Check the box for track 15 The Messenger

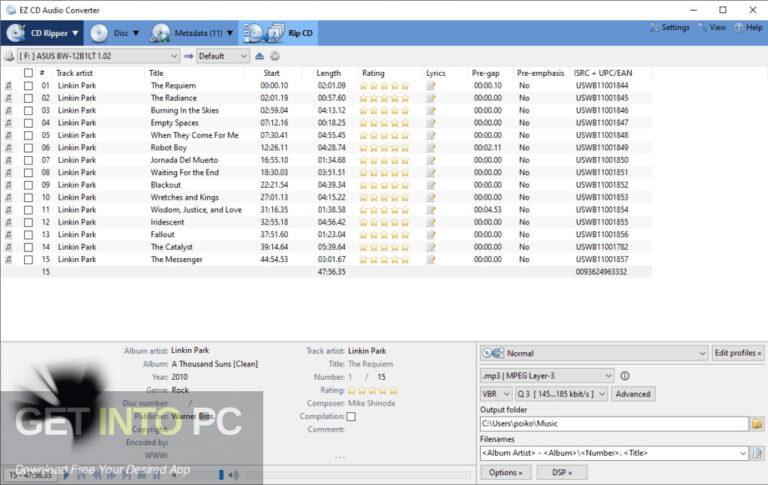tap(28, 260)
